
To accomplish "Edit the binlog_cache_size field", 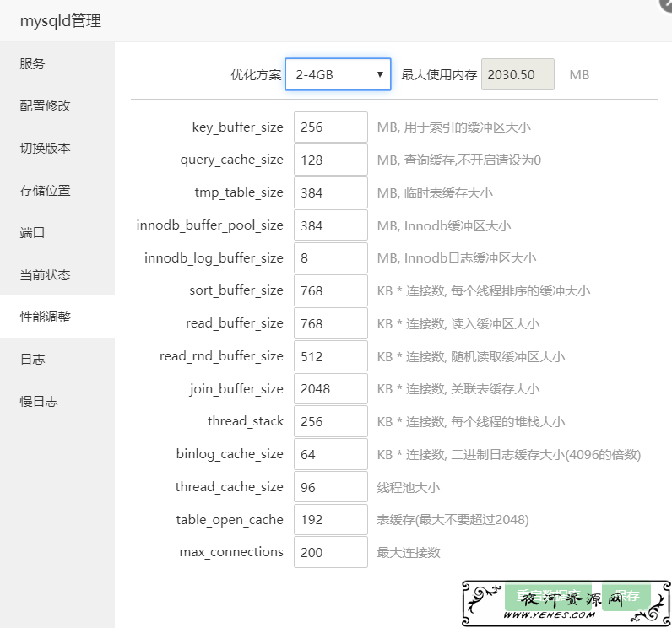I will click(331, 454).
